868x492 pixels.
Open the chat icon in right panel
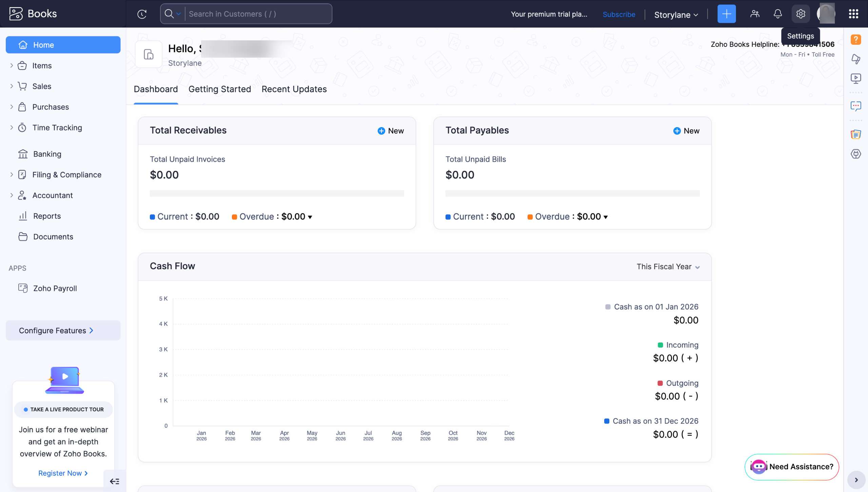(855, 106)
